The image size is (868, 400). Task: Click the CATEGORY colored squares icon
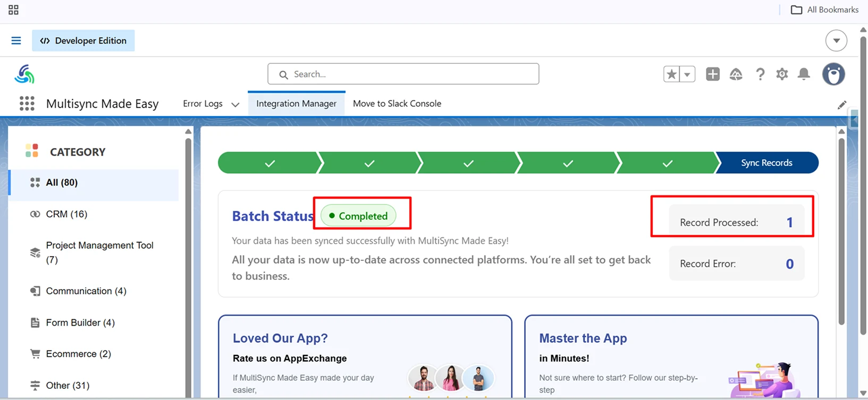(x=32, y=151)
